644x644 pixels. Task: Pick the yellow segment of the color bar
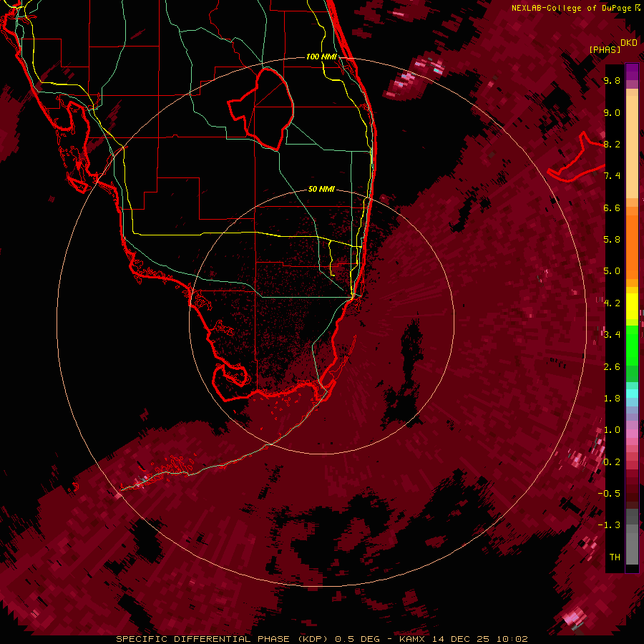[x=632, y=306]
